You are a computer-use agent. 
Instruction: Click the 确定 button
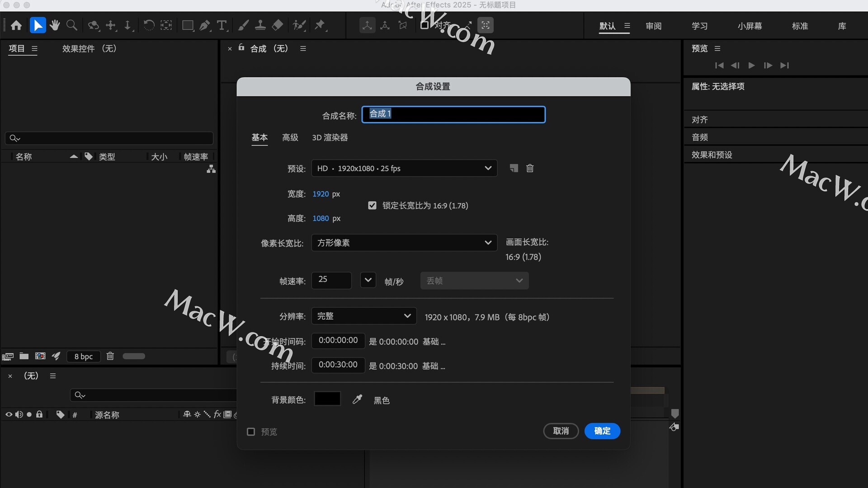602,431
